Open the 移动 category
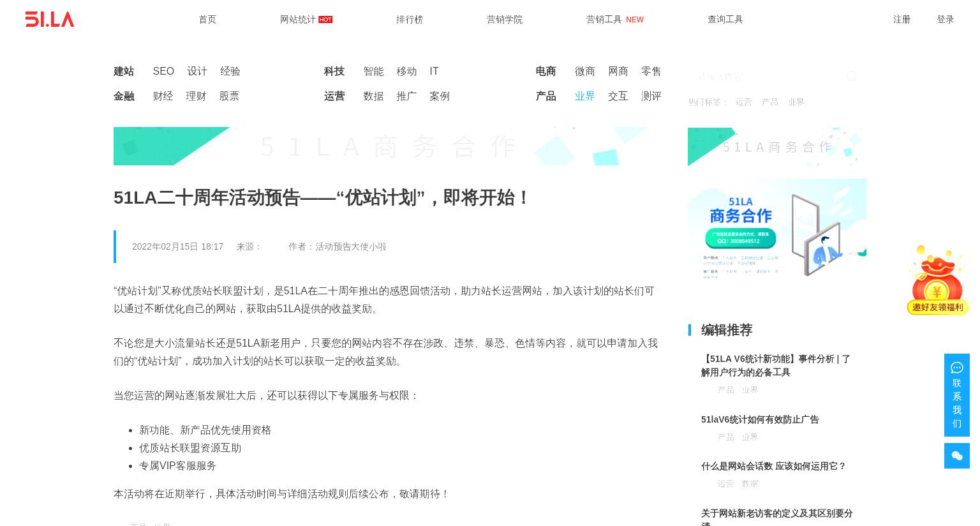The width and height of the screenshot is (980, 526). coord(406,71)
